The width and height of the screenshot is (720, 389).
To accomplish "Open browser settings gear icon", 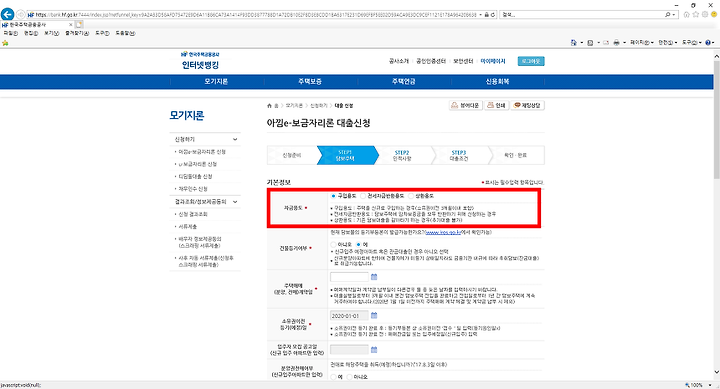I will pyautogui.click(x=705, y=15).
